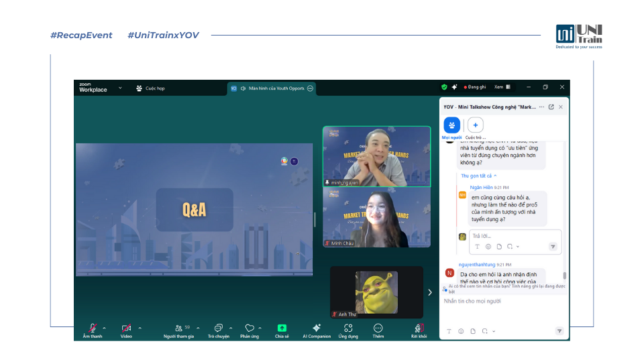Click screenshot icon in main chat box

[x=484, y=331]
